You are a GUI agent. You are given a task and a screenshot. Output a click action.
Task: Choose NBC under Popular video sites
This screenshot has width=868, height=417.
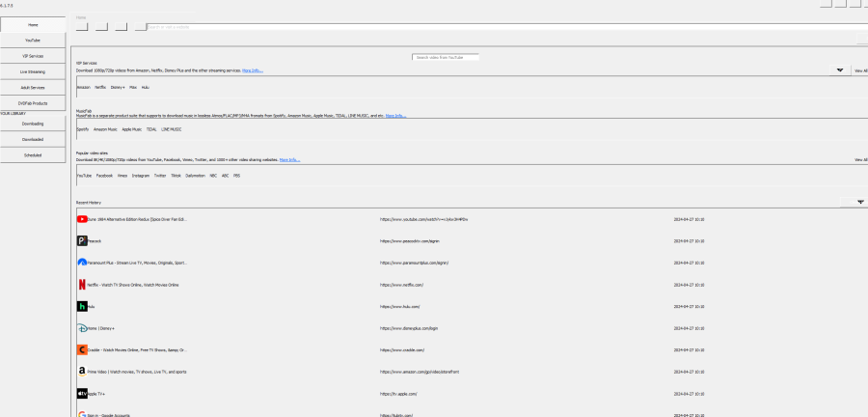(213, 175)
